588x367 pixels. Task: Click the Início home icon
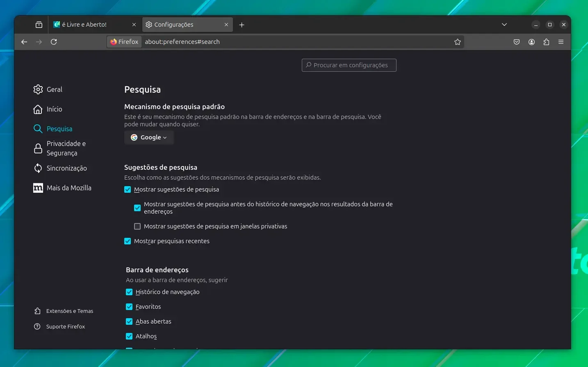pos(38,109)
